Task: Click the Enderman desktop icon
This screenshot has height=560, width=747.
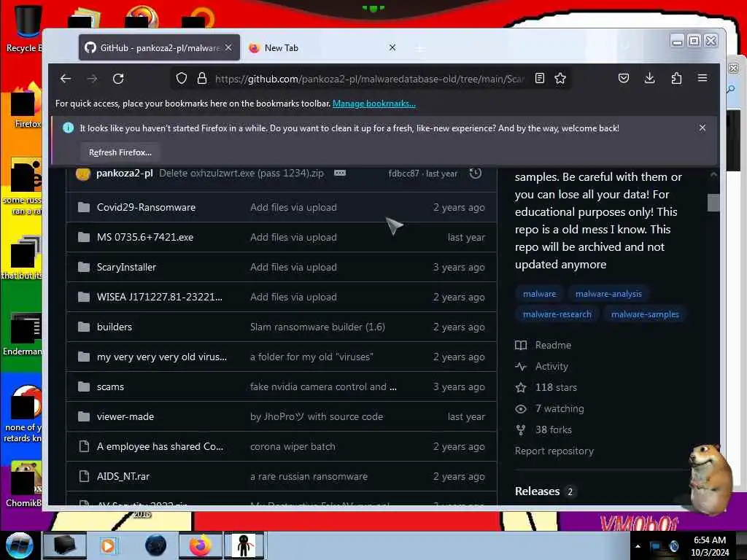Action: tap(24, 334)
